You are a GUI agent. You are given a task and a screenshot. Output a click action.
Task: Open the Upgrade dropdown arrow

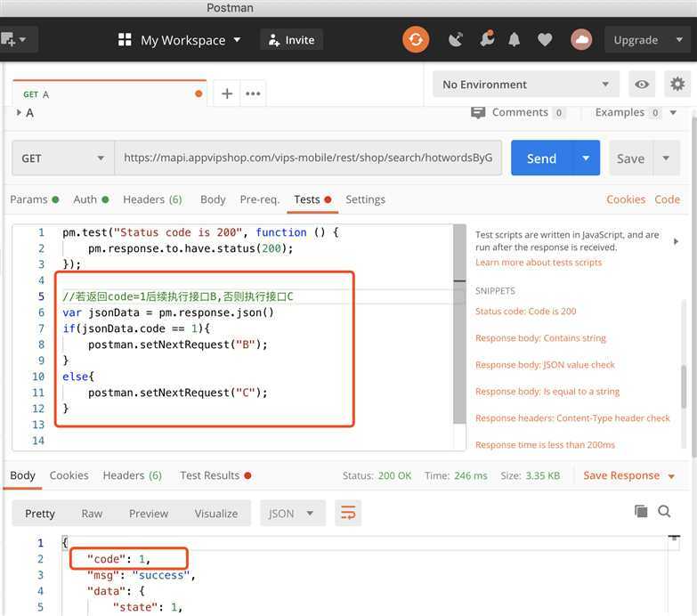(679, 39)
